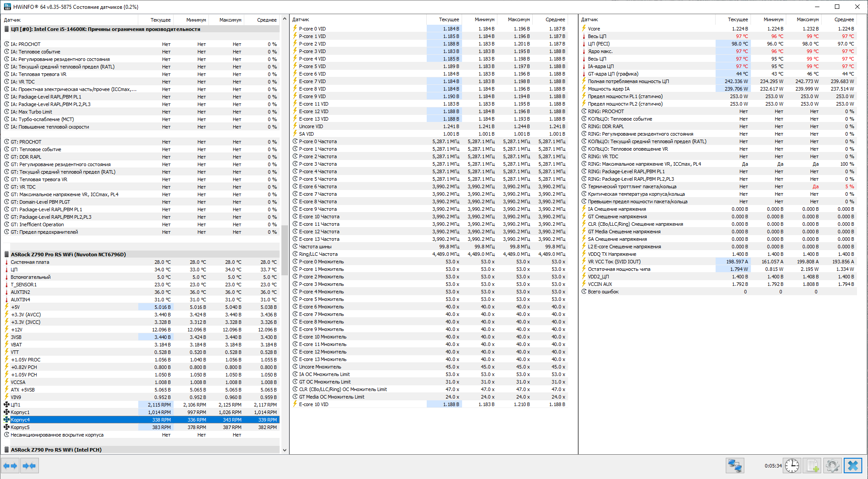Select the P-core 0 VID row
This screenshot has height=479, width=868.
tap(312, 29)
